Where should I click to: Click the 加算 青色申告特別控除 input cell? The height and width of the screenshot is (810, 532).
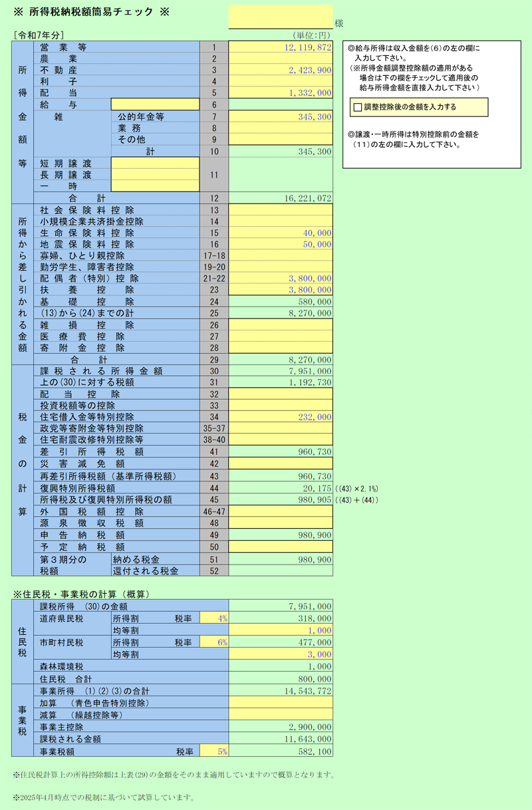281,702
